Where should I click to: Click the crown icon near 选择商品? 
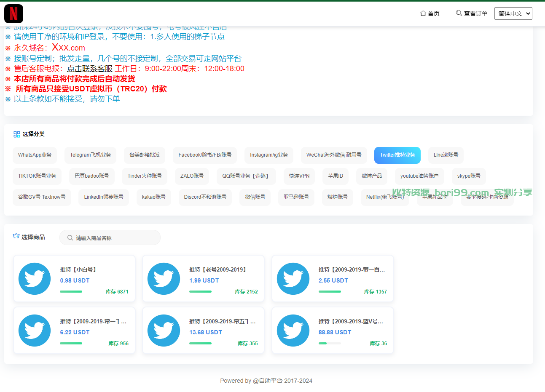16,236
